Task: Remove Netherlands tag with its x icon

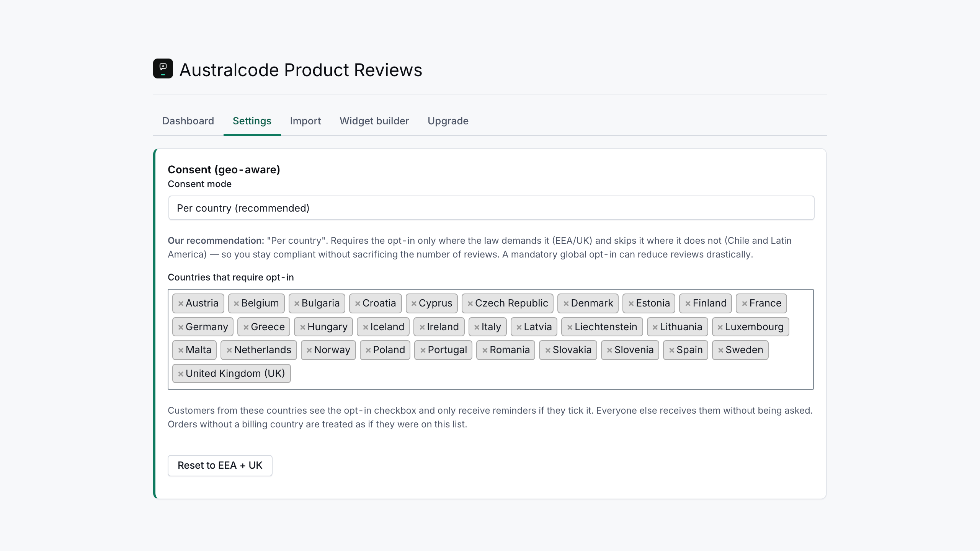Action: [x=229, y=350]
